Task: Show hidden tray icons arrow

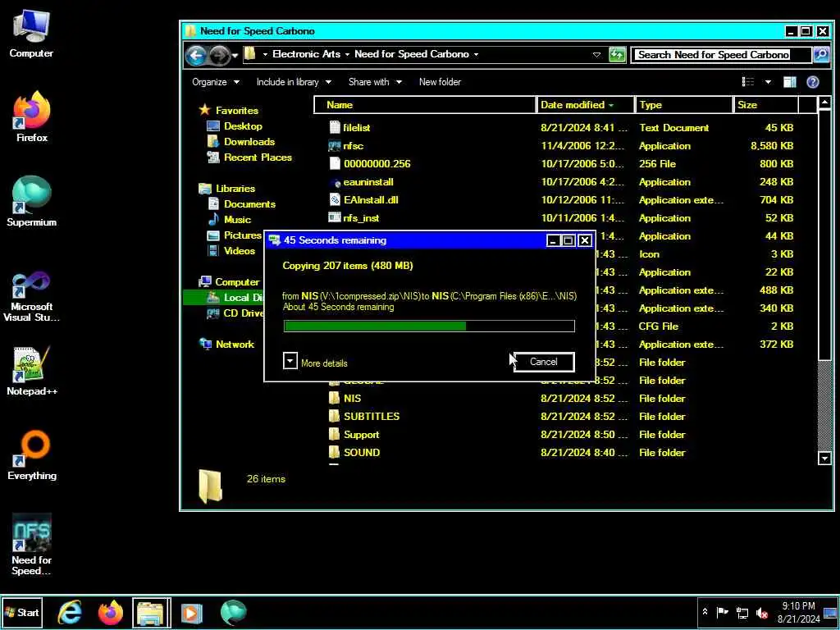Action: point(705,612)
